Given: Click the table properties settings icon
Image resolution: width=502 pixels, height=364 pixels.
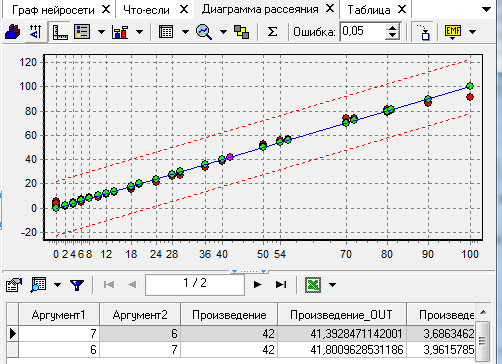Looking at the screenshot, I should click(13, 285).
